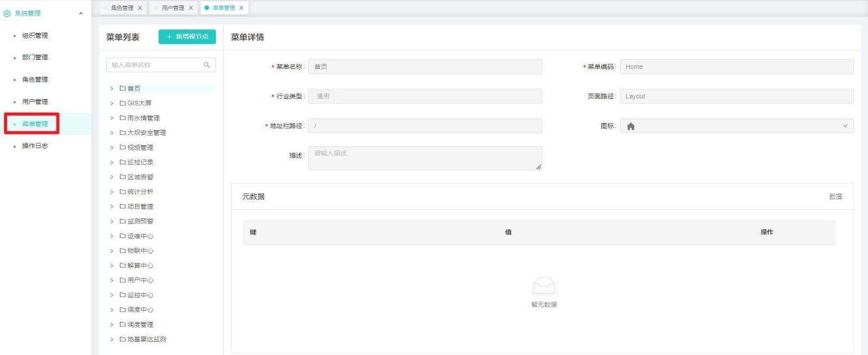Open the 图标 dropdown selector

(x=846, y=126)
